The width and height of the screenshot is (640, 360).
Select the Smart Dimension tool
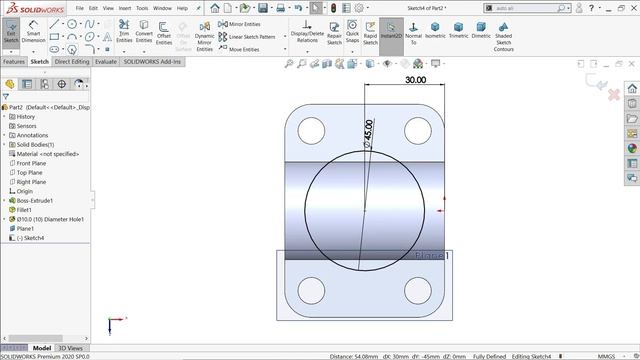coord(33,32)
